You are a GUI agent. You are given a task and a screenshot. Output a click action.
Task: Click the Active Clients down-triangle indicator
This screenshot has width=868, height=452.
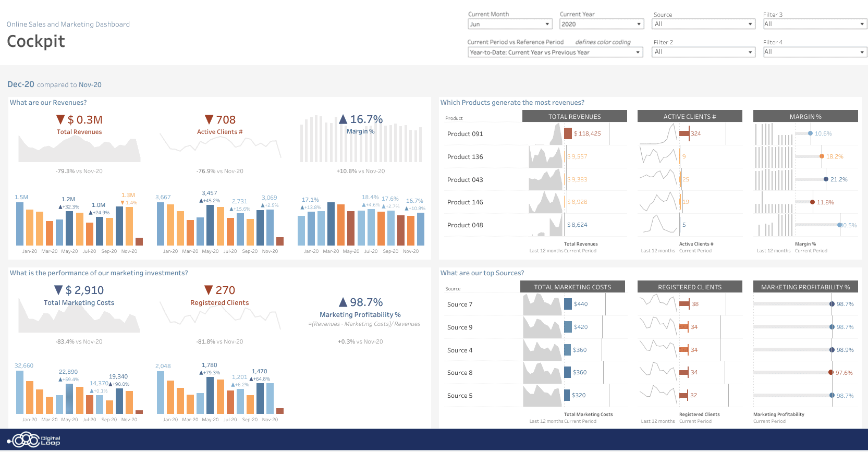[209, 119]
